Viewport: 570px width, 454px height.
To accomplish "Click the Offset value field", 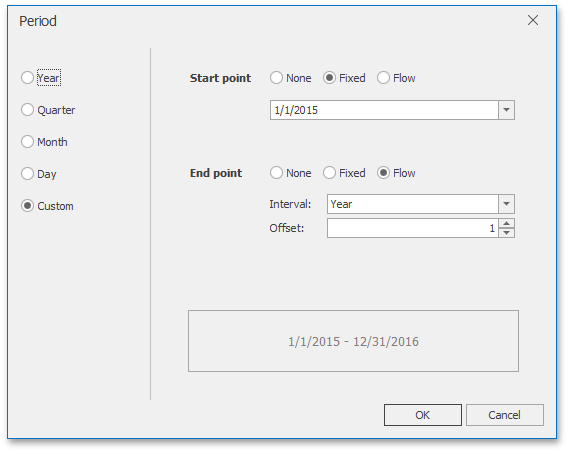I will (x=413, y=228).
